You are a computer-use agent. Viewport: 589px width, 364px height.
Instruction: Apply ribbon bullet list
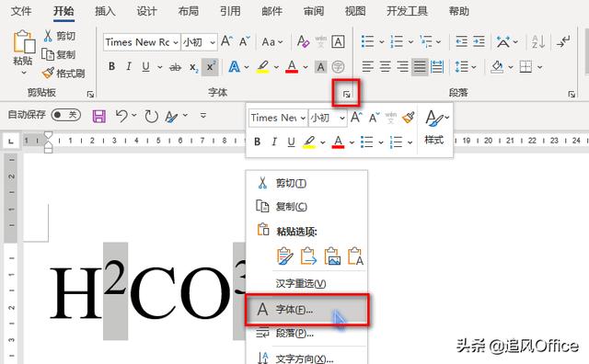click(368, 41)
